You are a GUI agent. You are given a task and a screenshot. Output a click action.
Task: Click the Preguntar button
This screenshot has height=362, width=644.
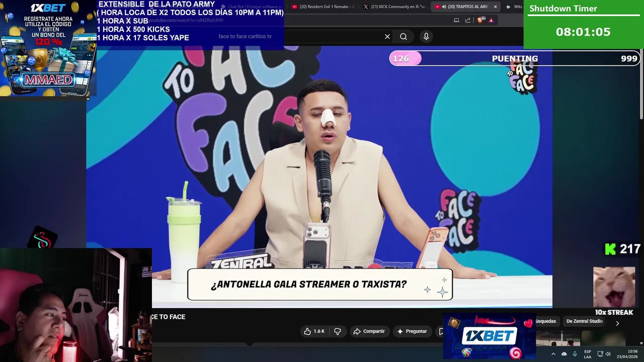412,331
